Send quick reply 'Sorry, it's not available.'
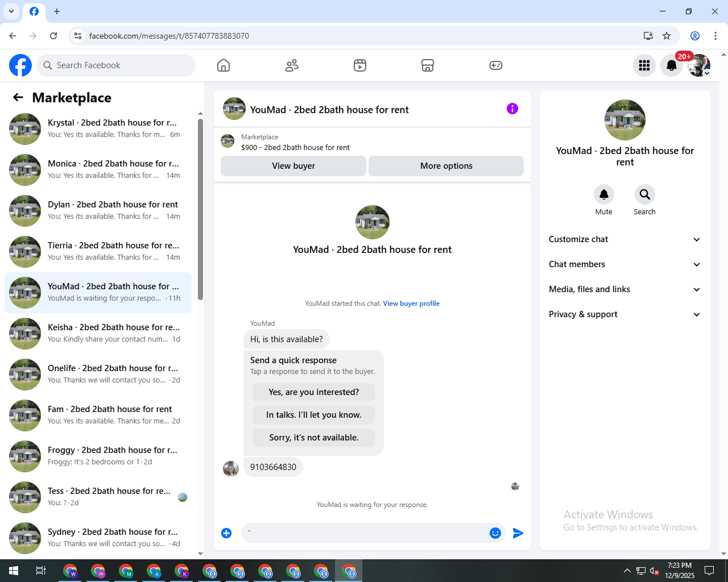 314,438
